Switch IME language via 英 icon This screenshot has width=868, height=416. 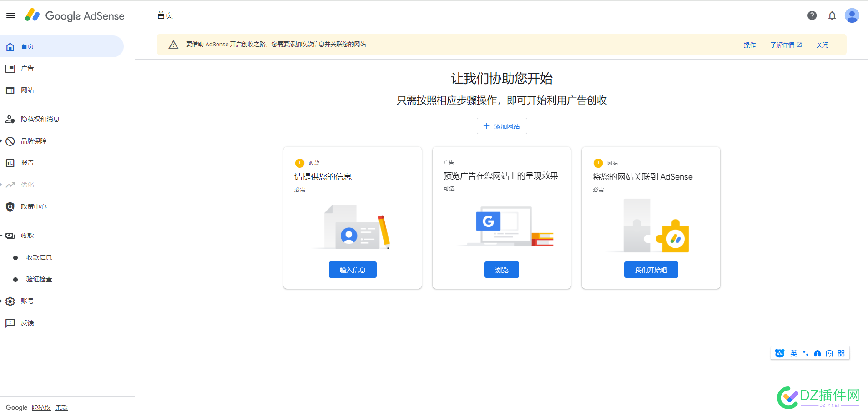pos(794,353)
